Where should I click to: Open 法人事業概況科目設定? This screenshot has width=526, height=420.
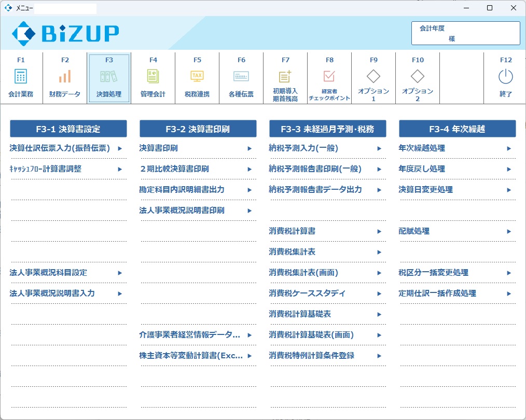[x=48, y=273]
